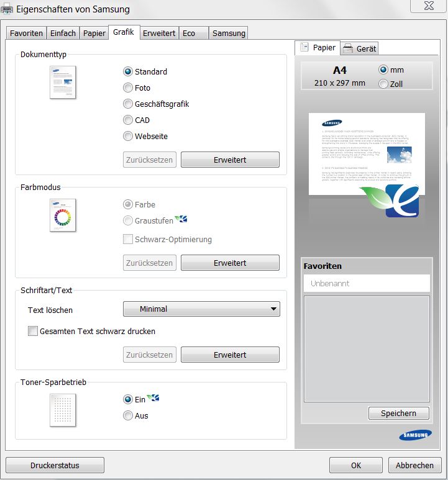Confirm settings with OK
Screen dimensions: 448x480
[x=356, y=465]
